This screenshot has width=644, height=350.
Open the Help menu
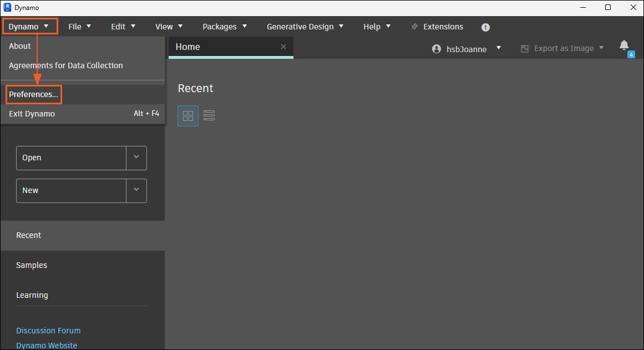coord(377,26)
